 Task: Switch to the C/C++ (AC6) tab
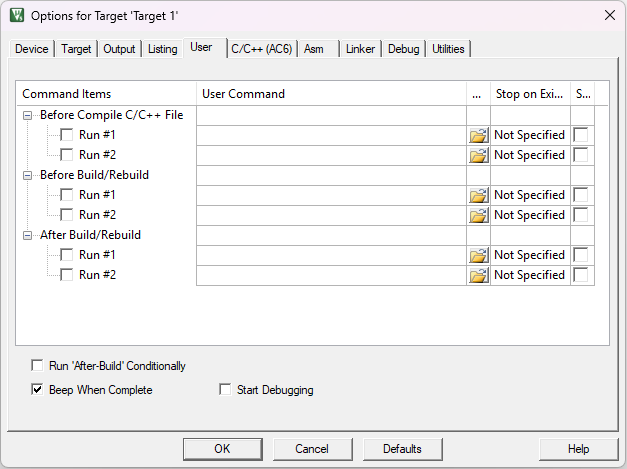261,49
